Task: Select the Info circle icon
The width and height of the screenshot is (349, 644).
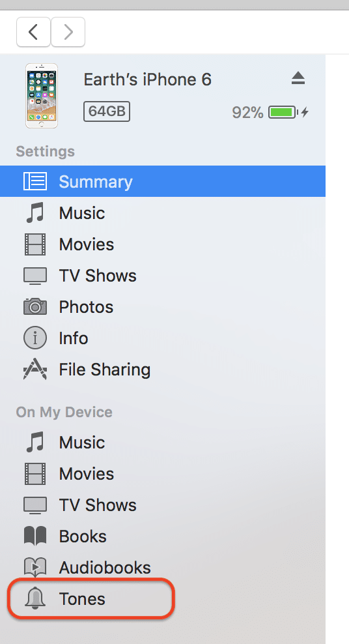Action: click(x=35, y=338)
